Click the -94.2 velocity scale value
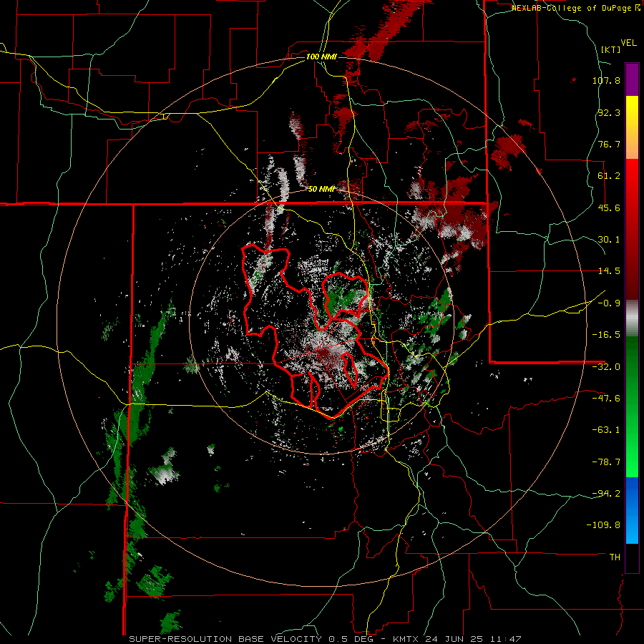This screenshot has width=644, height=644. point(606,494)
